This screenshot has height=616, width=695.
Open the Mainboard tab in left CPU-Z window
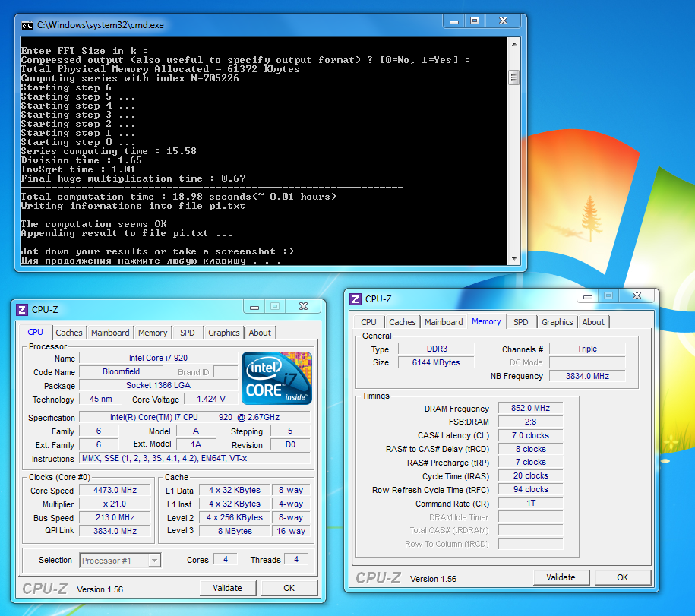(110, 333)
